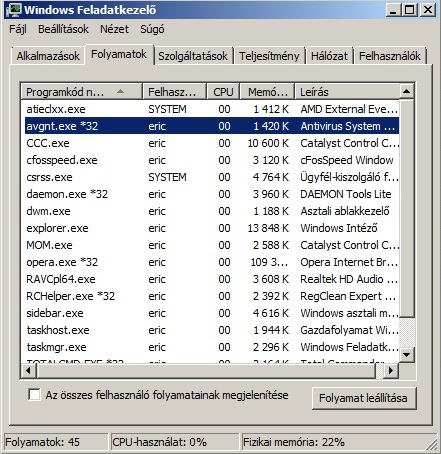Screen dimensions: 441x454
Task: Click the horizontal scrollbar right arrow
Action: pos(391,370)
